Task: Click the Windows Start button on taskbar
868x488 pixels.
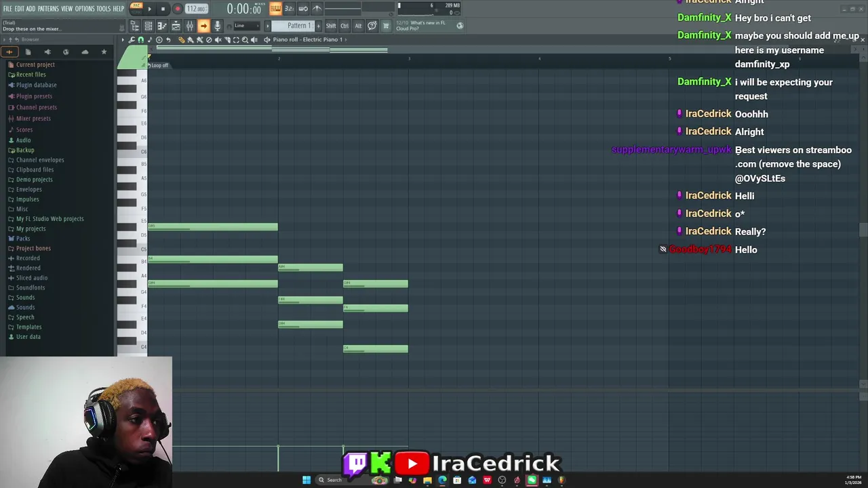Action: tap(307, 480)
